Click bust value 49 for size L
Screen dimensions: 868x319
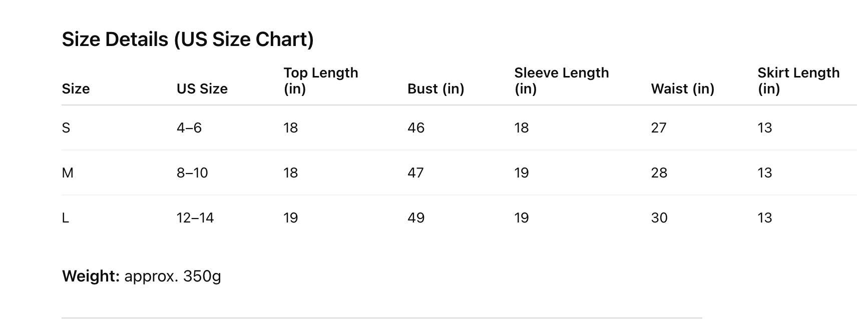click(416, 218)
